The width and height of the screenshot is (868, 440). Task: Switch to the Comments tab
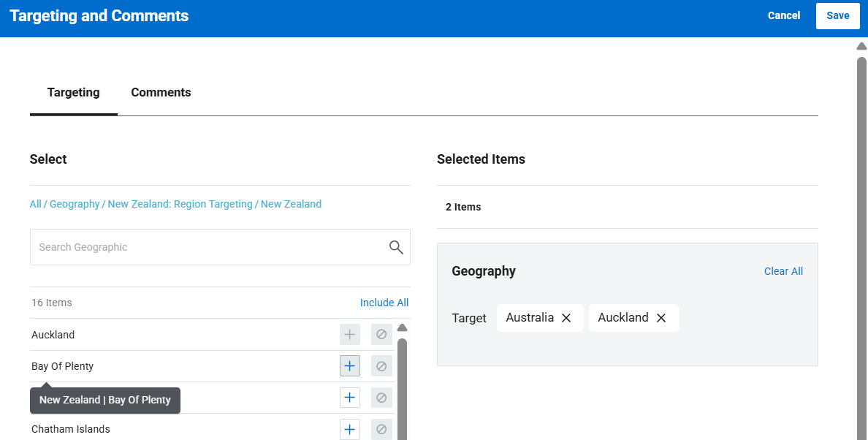[161, 93]
